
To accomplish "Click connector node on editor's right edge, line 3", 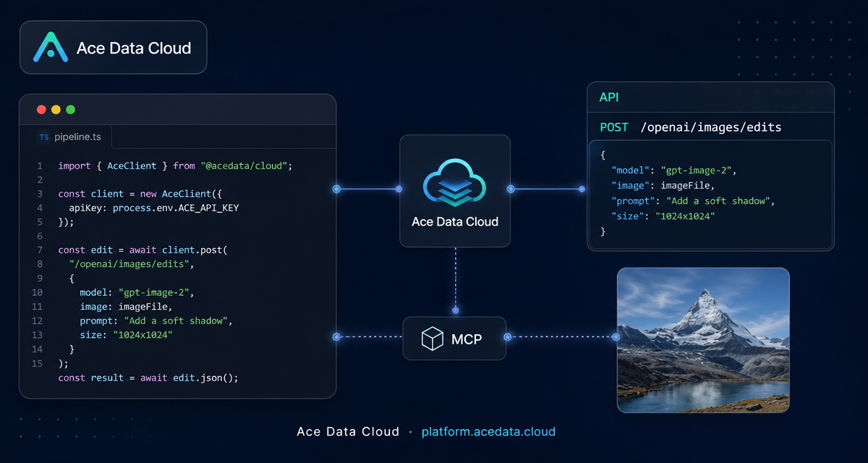I will pos(336,189).
